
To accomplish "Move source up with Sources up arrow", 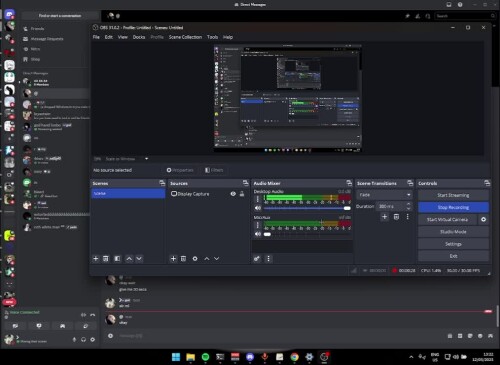I will [x=207, y=259].
